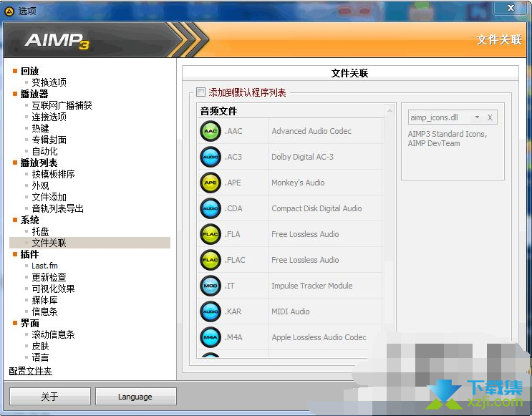Open 文件添加 settings
This screenshot has width=532, height=416.
tap(49, 197)
